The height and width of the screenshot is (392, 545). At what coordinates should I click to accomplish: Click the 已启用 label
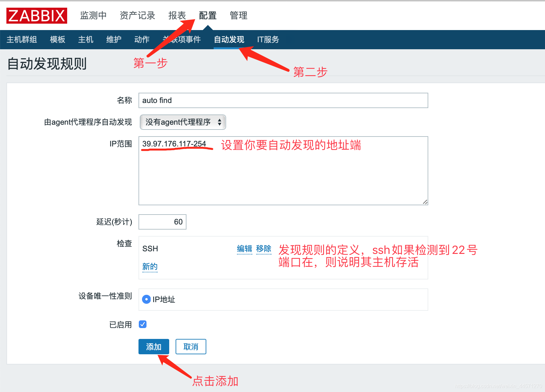coord(121,325)
